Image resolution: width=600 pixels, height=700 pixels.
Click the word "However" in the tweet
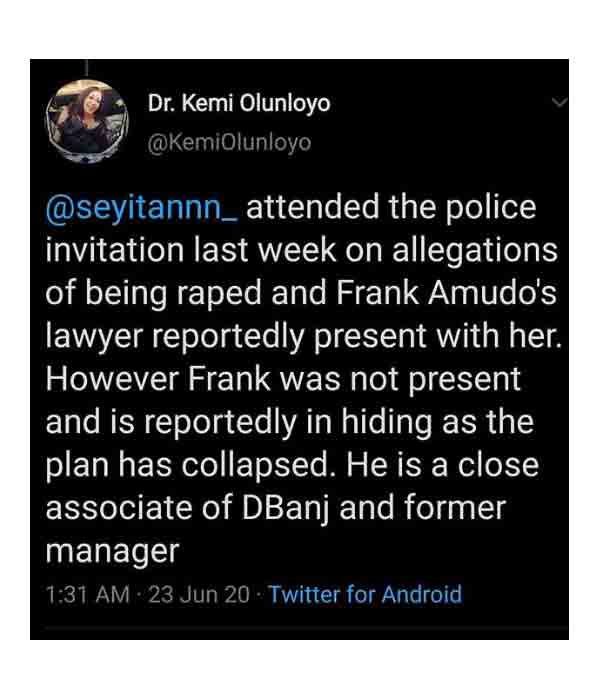112,379
